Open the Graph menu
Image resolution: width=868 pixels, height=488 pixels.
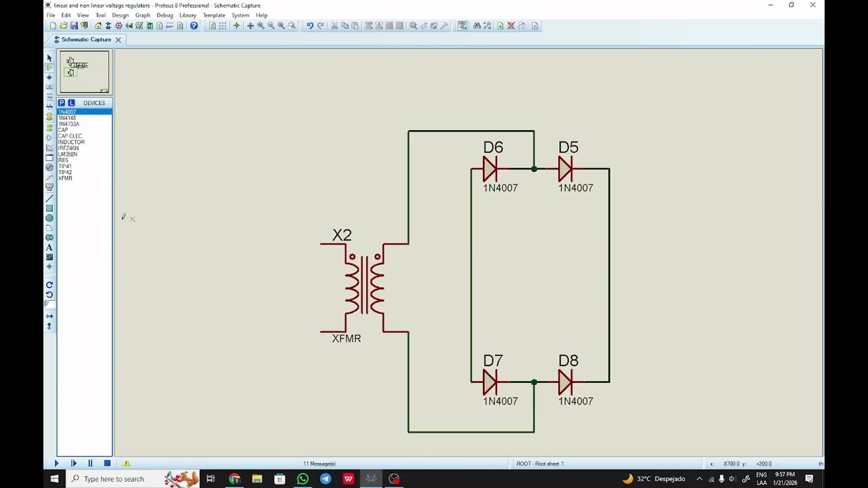[x=142, y=15]
